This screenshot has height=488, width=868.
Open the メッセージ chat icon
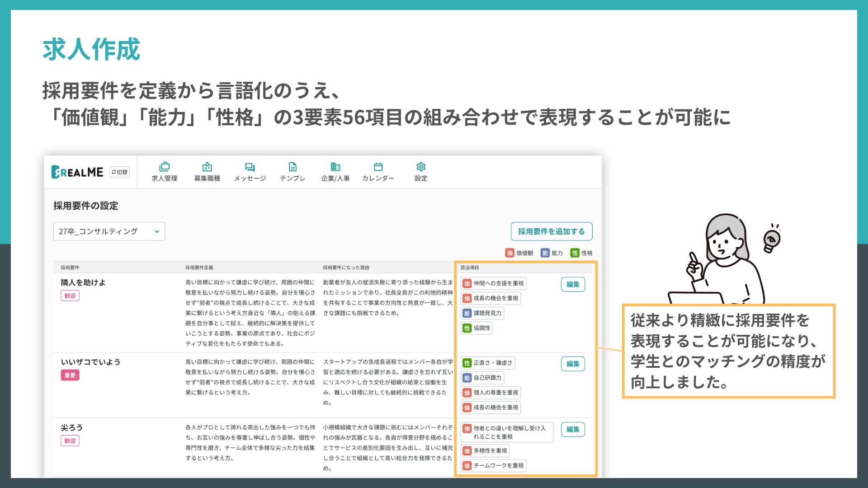pyautogui.click(x=250, y=167)
